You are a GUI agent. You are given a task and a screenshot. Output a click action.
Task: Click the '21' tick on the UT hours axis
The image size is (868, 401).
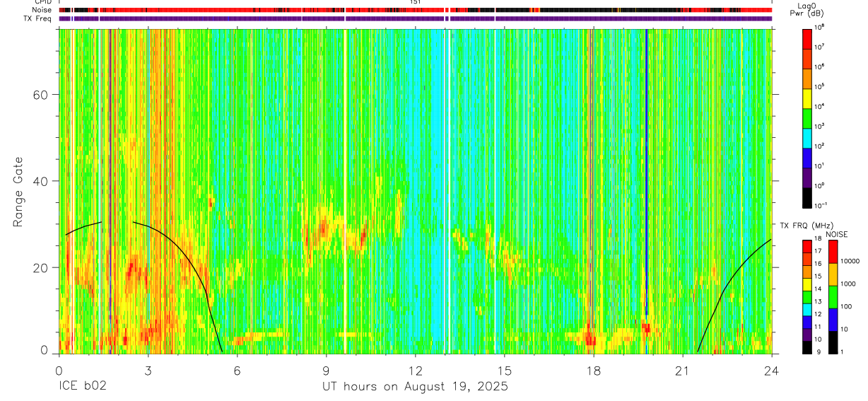click(x=683, y=371)
